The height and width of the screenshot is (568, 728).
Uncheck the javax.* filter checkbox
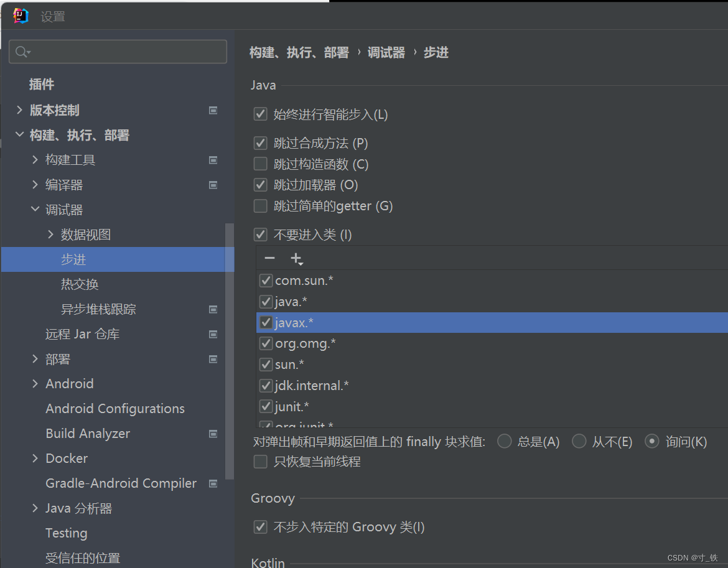(266, 322)
